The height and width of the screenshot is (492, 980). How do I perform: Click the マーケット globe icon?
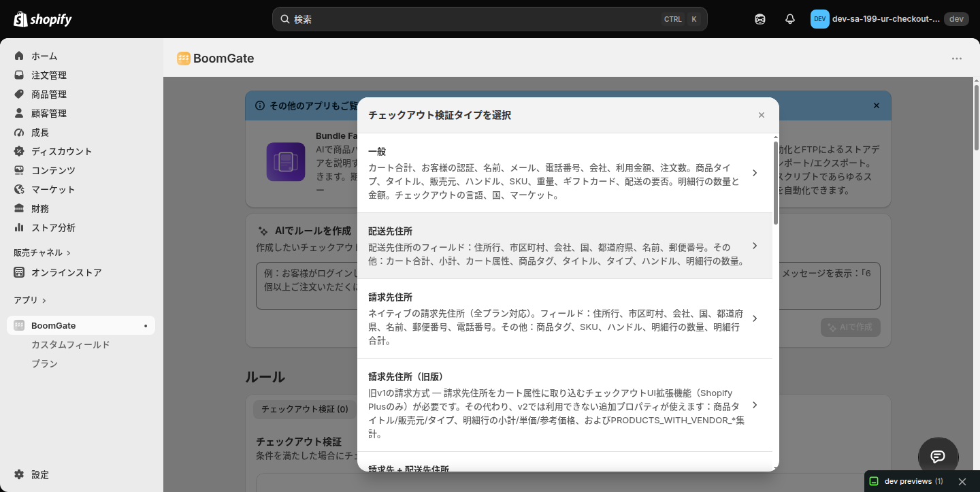(19, 189)
